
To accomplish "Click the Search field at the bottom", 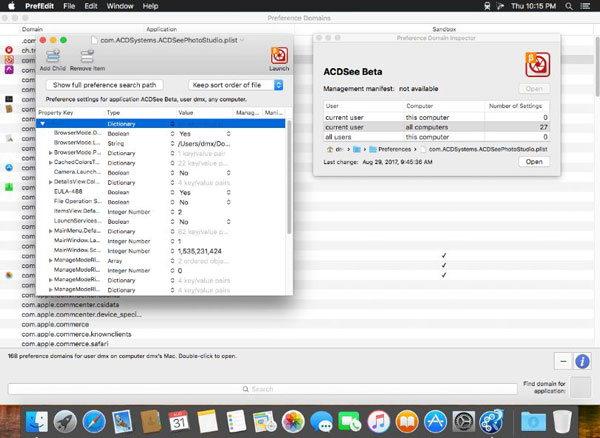I will click(x=262, y=389).
